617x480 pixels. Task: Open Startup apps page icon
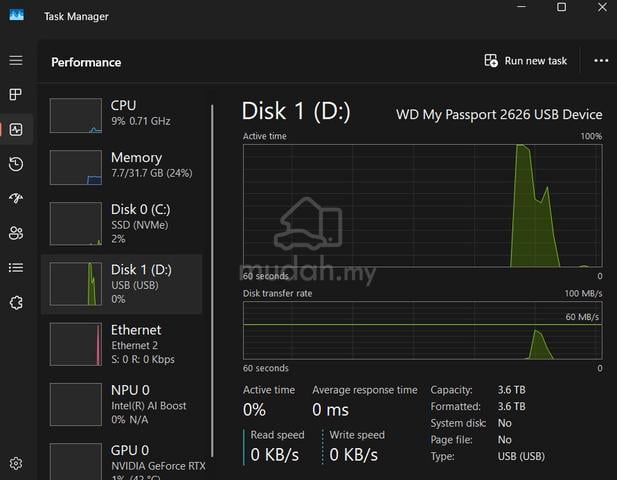(16, 198)
